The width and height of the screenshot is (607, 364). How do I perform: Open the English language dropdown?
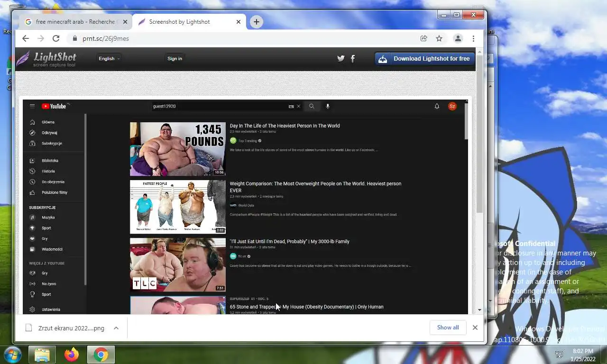click(x=109, y=59)
